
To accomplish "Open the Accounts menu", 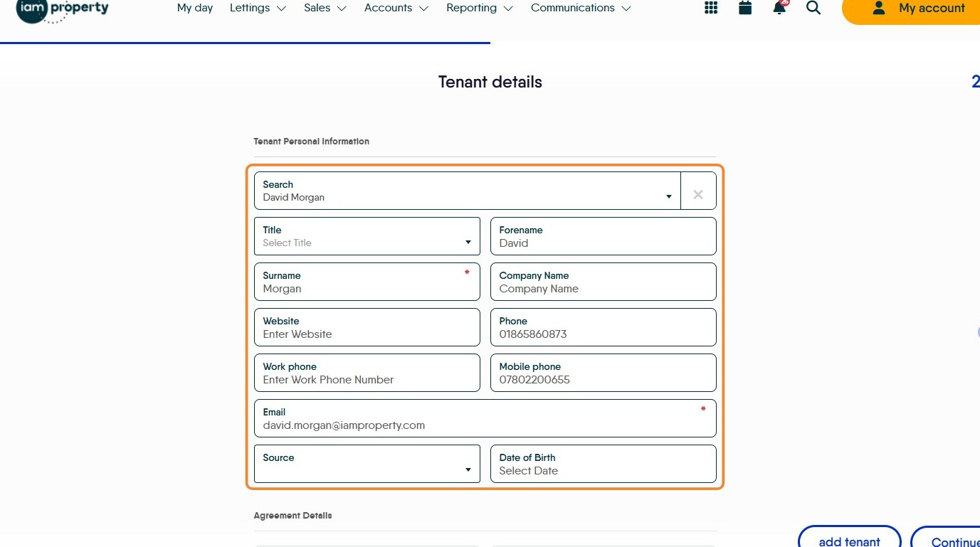I will [x=396, y=8].
